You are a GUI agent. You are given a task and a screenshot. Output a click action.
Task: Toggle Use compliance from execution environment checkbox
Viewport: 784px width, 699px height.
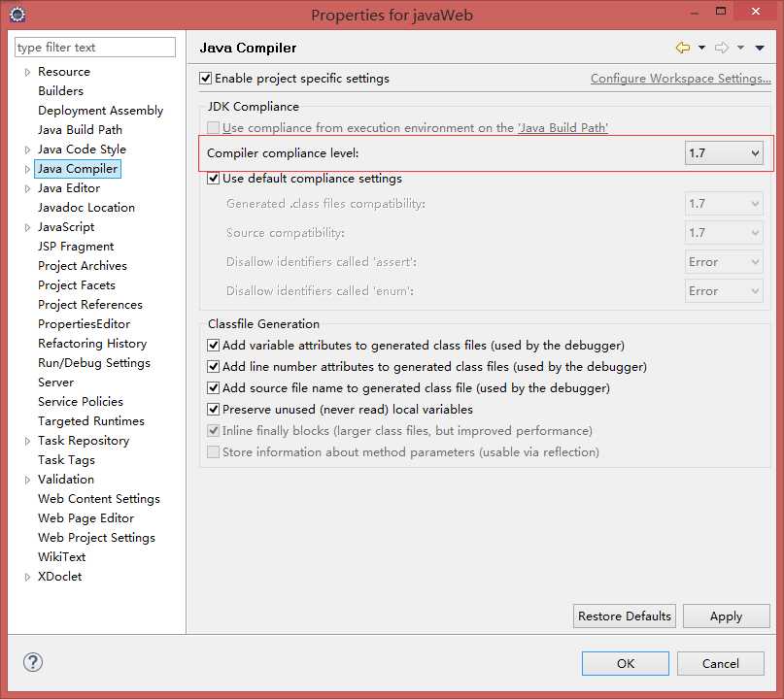point(213,128)
